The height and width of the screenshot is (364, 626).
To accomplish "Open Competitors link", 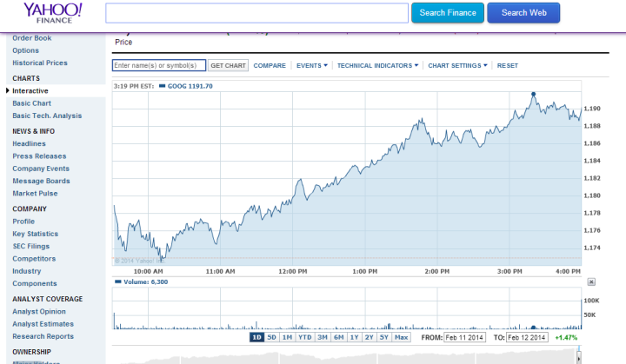I will (x=34, y=259).
